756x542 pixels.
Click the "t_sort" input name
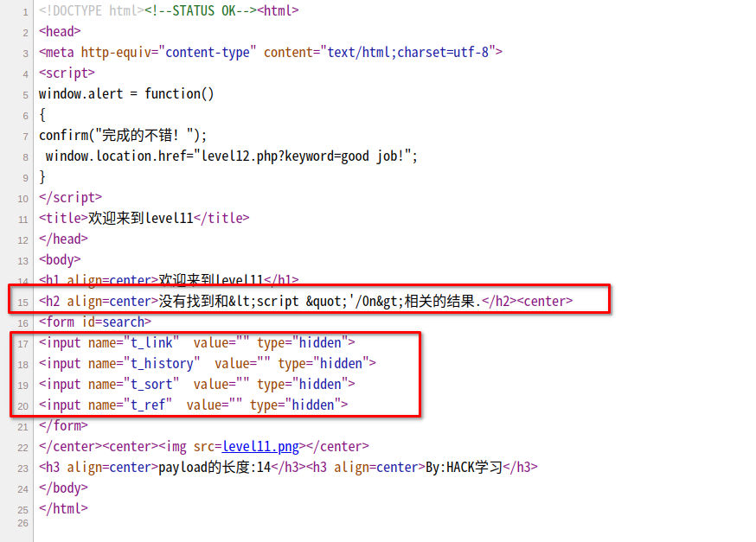pyautogui.click(x=151, y=384)
